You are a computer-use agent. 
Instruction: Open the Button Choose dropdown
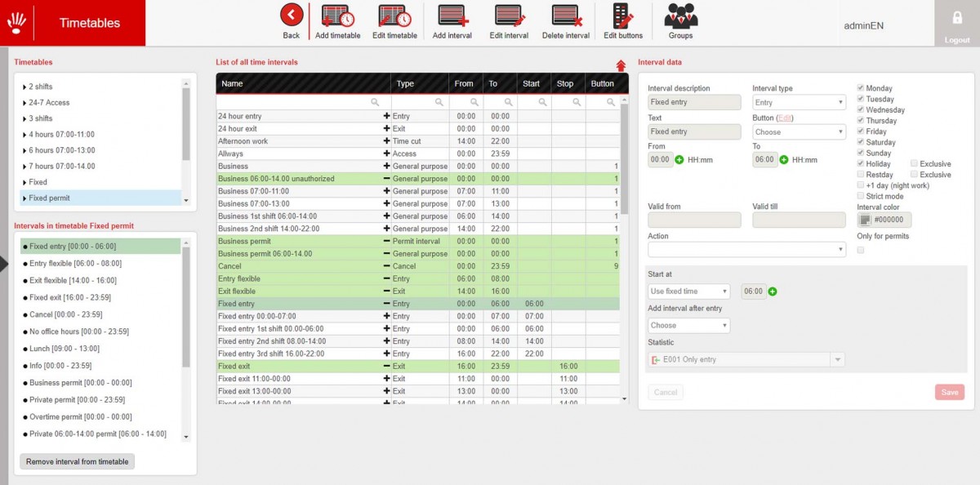(799, 131)
